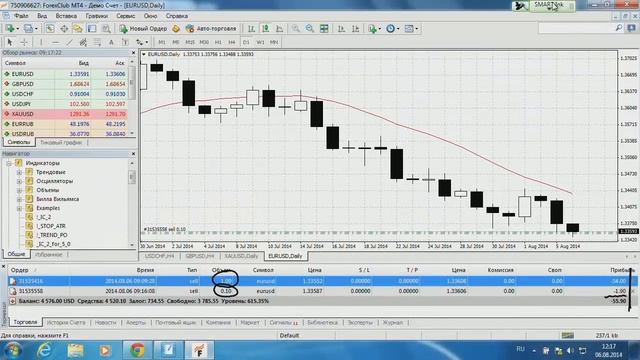640x360 pixels.
Task: Switch to Тиковый график tab
Action: pyautogui.click(x=61, y=142)
